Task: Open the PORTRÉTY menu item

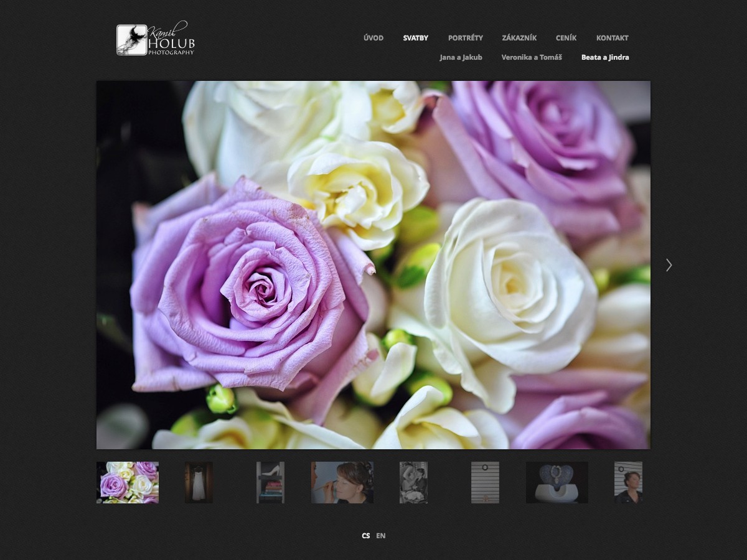Action: pos(466,38)
